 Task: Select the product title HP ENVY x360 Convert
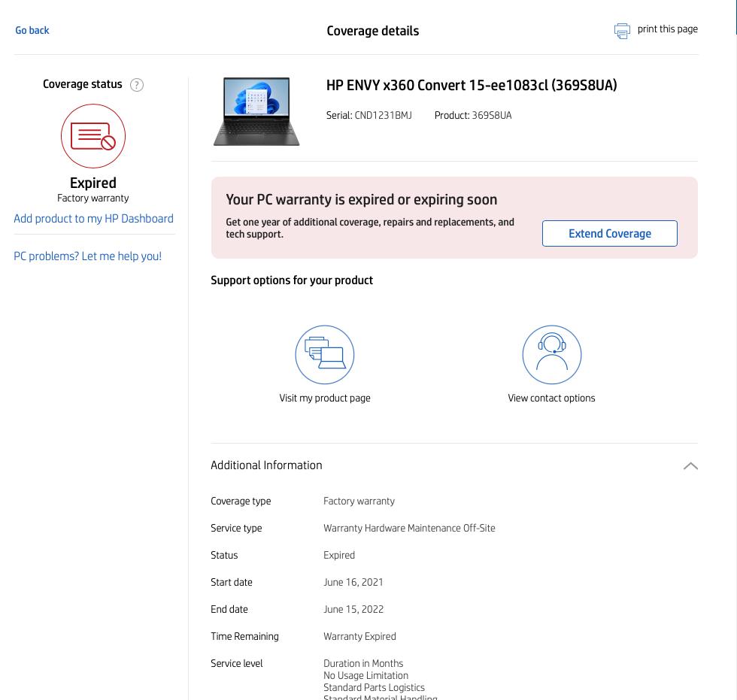tap(472, 85)
